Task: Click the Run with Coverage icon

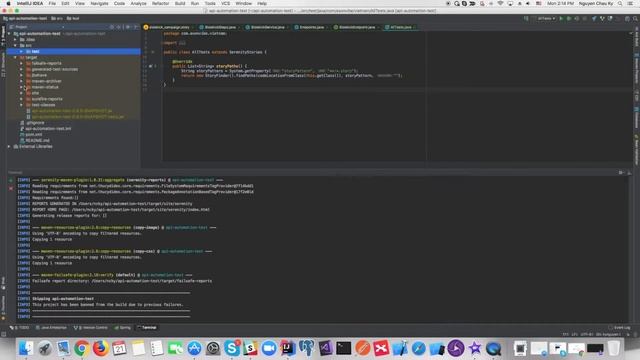Action: click(577, 18)
